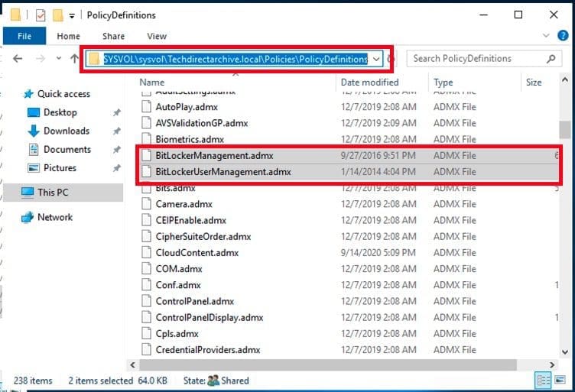Image resolution: width=575 pixels, height=392 pixels.
Task: Click the properties checkmark icon in title bar
Action: 41,15
